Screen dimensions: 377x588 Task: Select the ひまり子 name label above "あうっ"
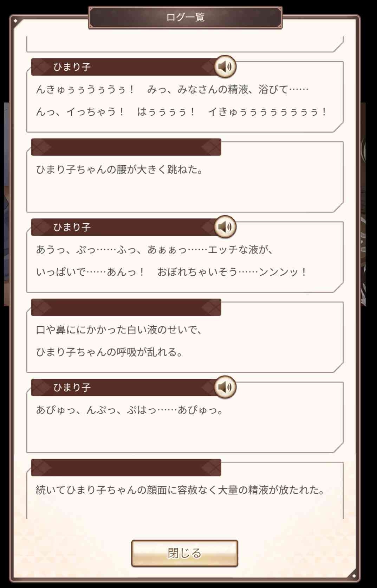pos(72,227)
